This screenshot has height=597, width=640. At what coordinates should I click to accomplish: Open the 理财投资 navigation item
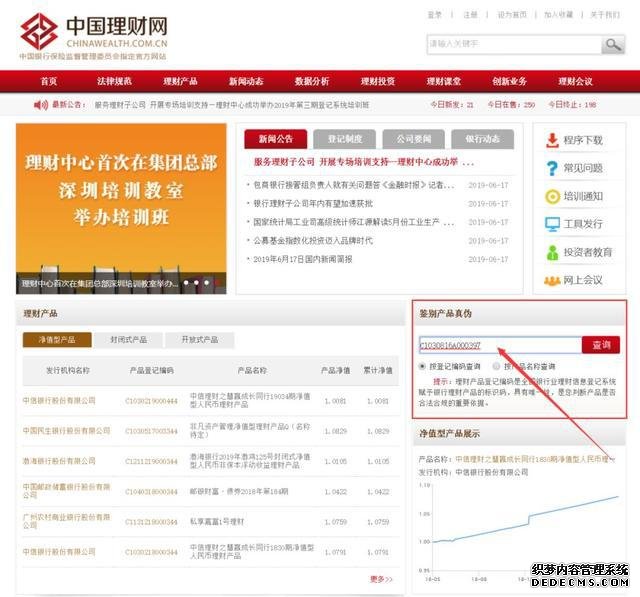[378, 81]
